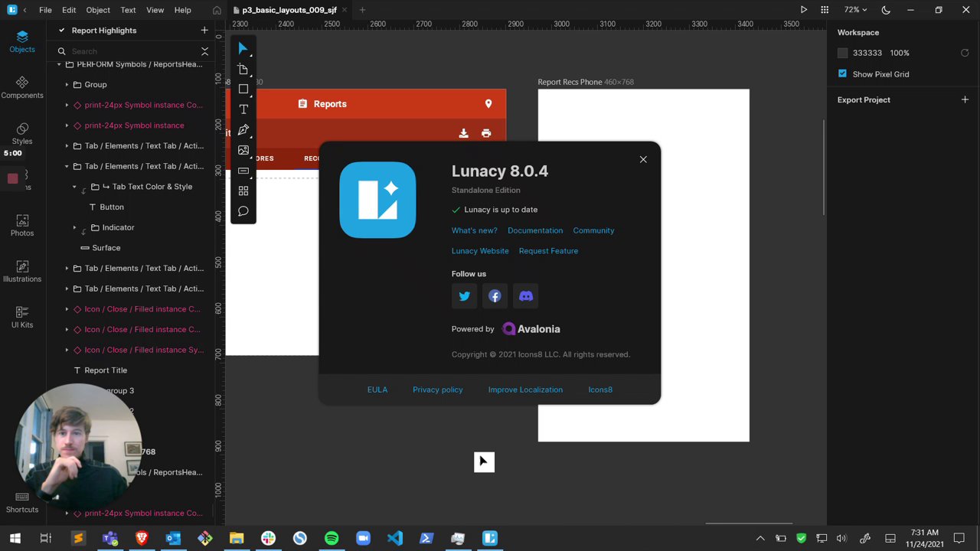Click the workspace color swatch
The height and width of the screenshot is (551, 980).
[x=842, y=53]
